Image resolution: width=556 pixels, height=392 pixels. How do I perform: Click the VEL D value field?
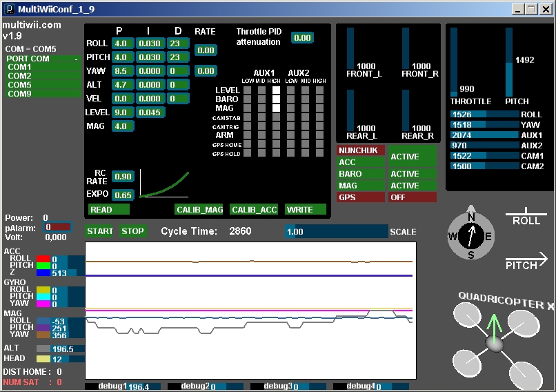point(178,99)
